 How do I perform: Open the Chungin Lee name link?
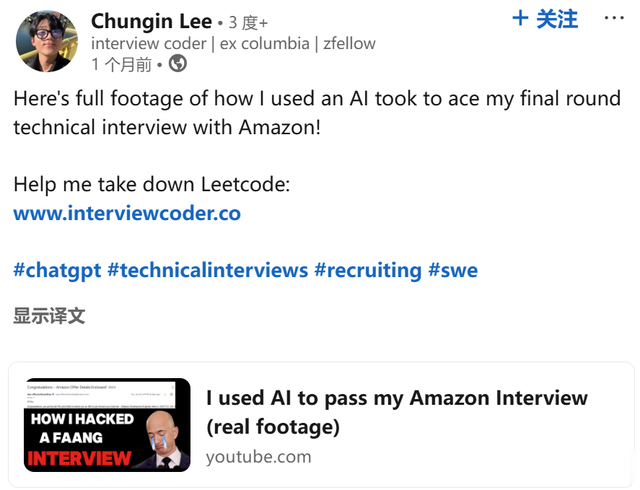click(x=151, y=21)
